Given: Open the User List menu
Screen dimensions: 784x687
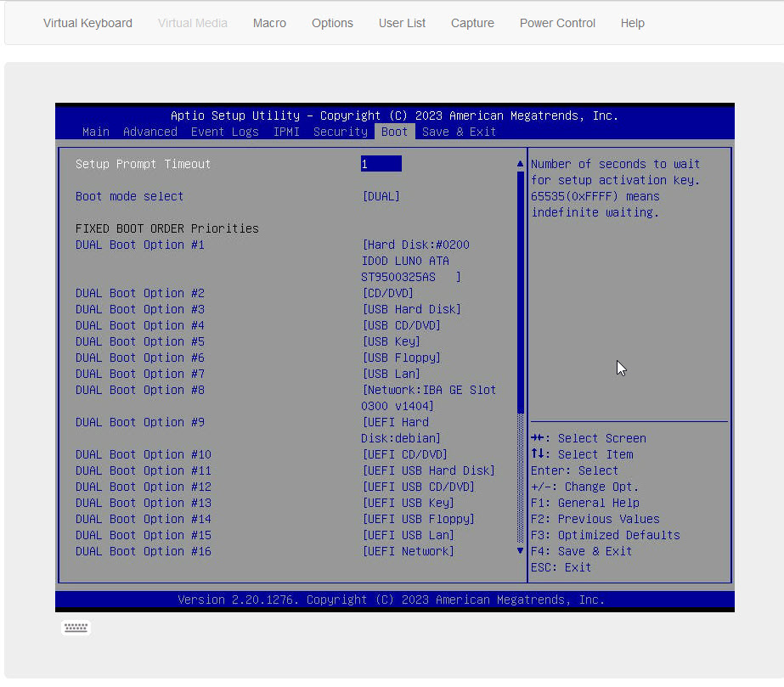Looking at the screenshot, I should 402,23.
